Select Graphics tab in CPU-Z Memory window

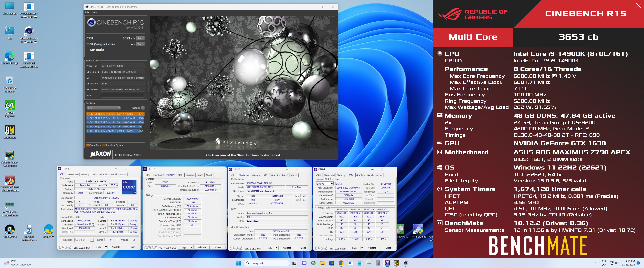click(190, 175)
